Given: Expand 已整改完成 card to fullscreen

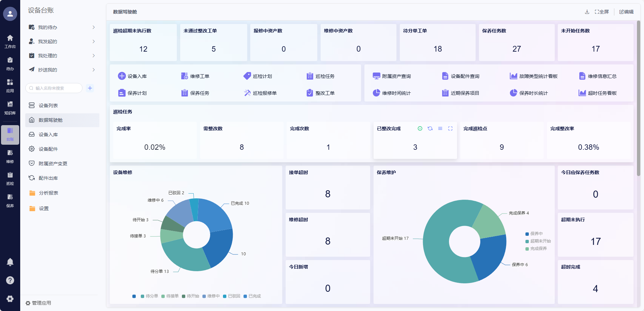Looking at the screenshot, I should pos(450,129).
